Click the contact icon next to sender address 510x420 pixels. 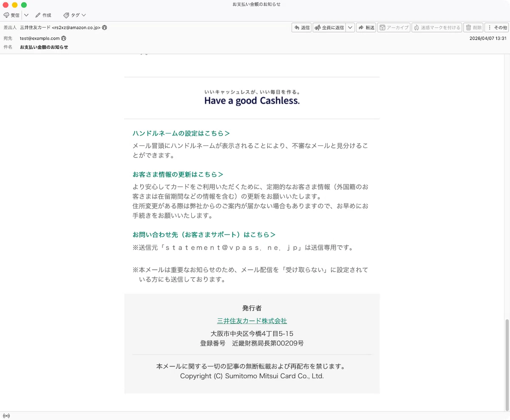pos(105,28)
